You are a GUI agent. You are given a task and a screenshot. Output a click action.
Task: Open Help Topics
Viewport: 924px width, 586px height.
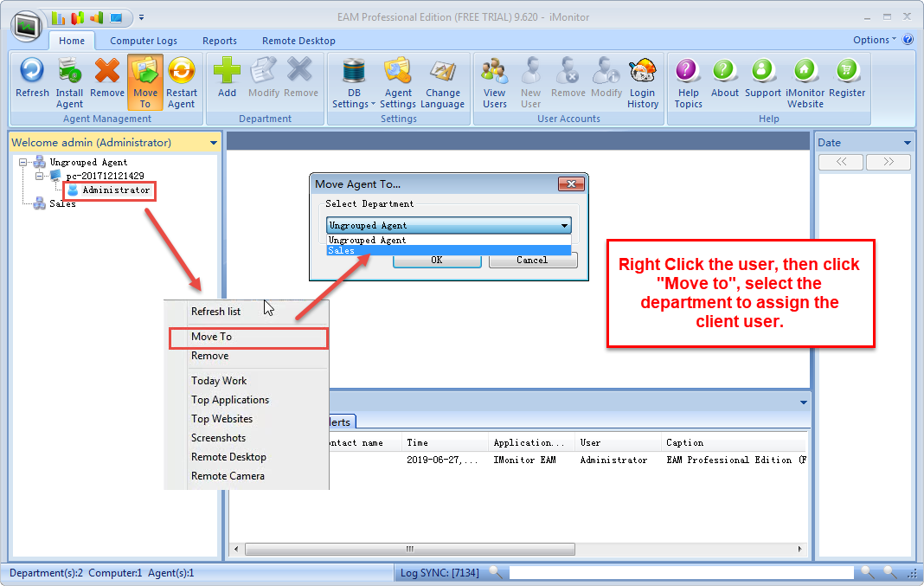pyautogui.click(x=689, y=82)
